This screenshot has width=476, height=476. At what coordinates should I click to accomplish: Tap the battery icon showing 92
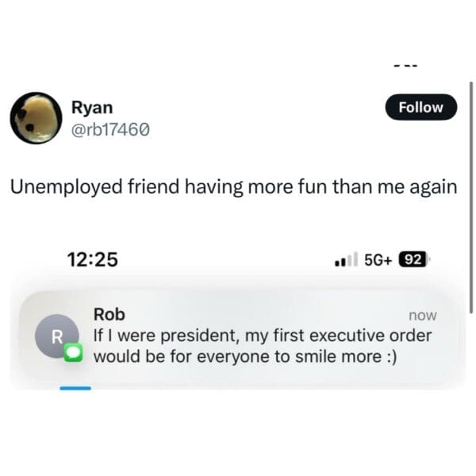pyautogui.click(x=414, y=260)
